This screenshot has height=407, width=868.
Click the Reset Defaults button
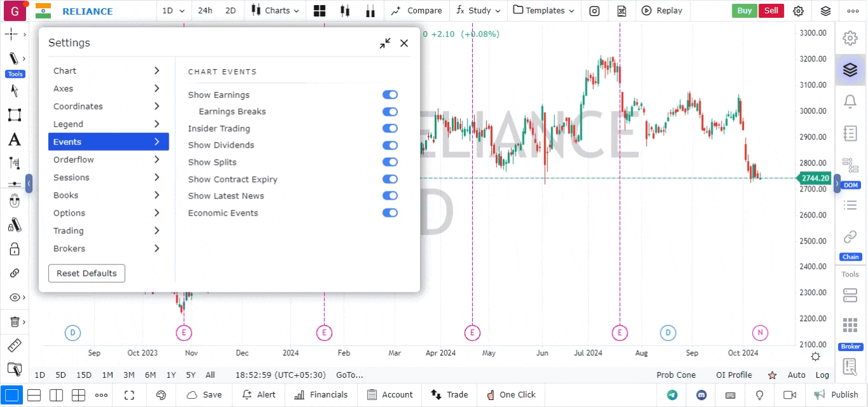[87, 273]
